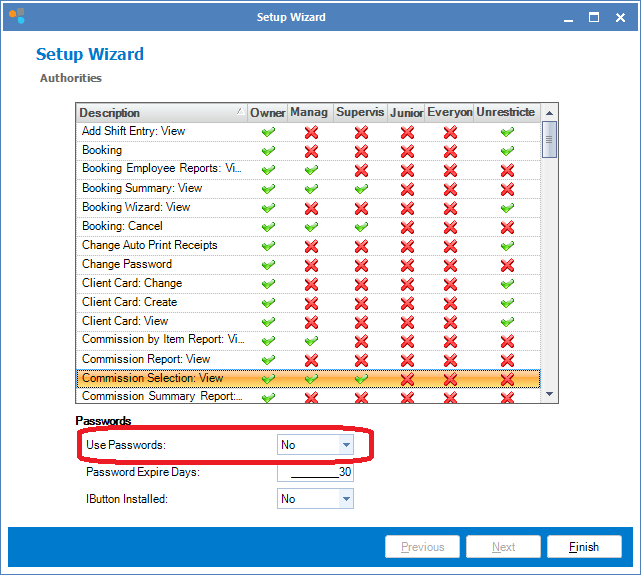This screenshot has width=641, height=575.
Task: Click Everyone red cross for Booking: Cancel row
Action: (450, 227)
